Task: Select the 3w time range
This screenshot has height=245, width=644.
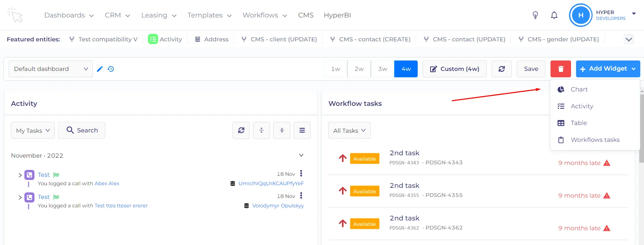Action: click(383, 69)
